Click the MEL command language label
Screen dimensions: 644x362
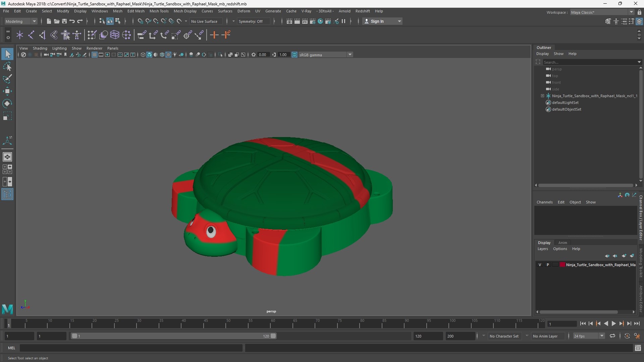click(12, 348)
